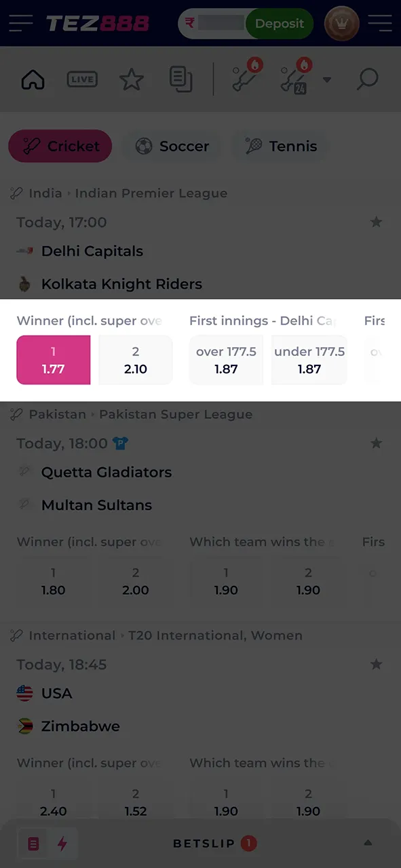401x868 pixels.
Task: Star the Quetta Gladiators match
Action: point(376,443)
